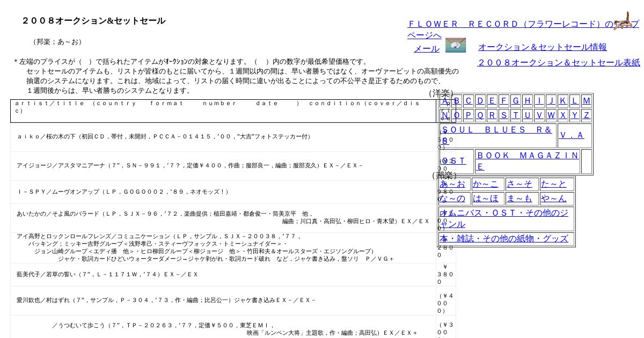Viewport: 644px width, 338px height.
Task: Go to letter S index
Action: click(x=504, y=115)
